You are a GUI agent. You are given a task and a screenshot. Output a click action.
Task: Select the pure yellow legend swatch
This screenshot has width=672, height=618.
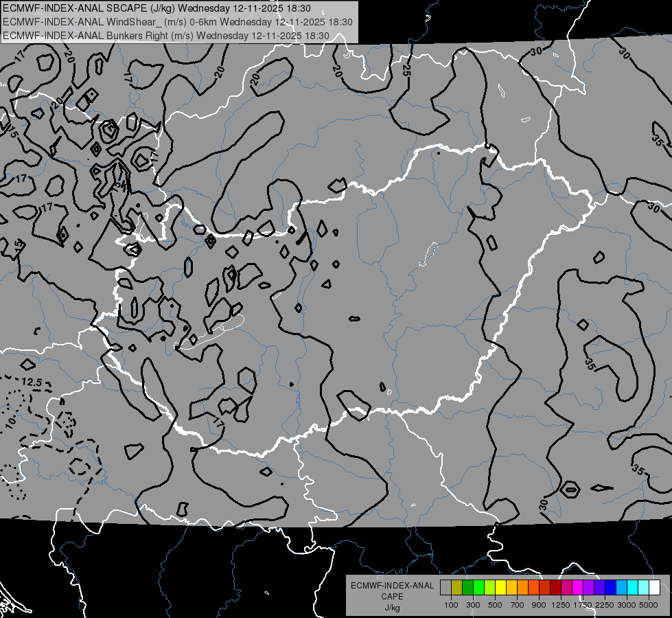pos(500,587)
